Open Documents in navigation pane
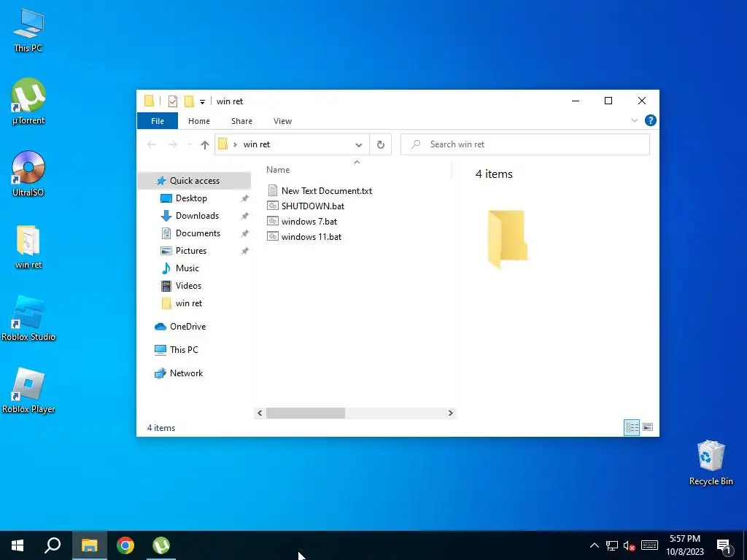 (x=198, y=233)
